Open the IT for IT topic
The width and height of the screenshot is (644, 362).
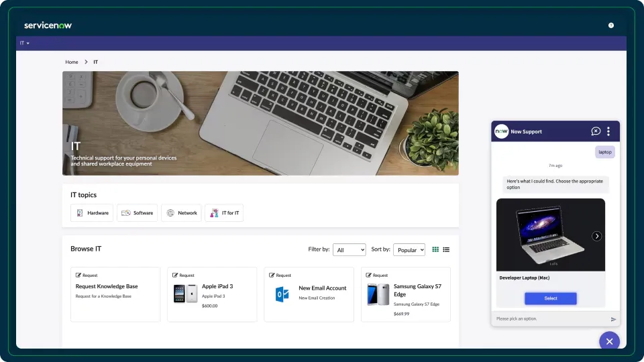(x=224, y=213)
